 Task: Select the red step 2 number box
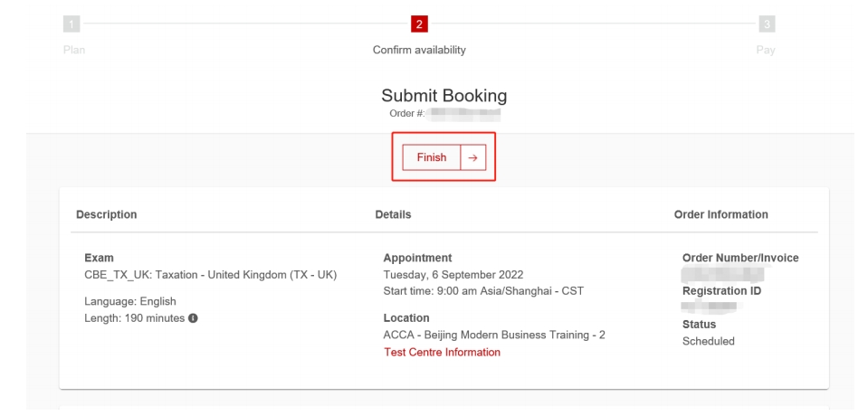(419, 24)
